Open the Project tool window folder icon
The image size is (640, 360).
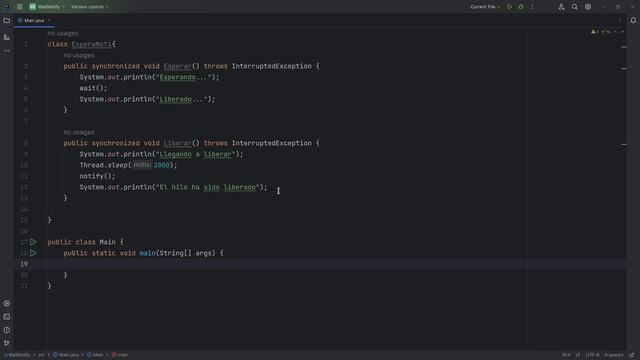coord(7,20)
